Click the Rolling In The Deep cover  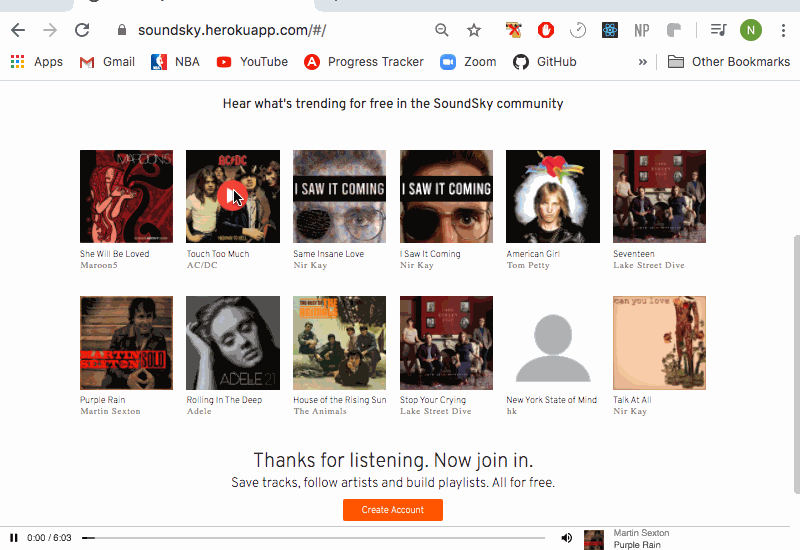coord(233,343)
